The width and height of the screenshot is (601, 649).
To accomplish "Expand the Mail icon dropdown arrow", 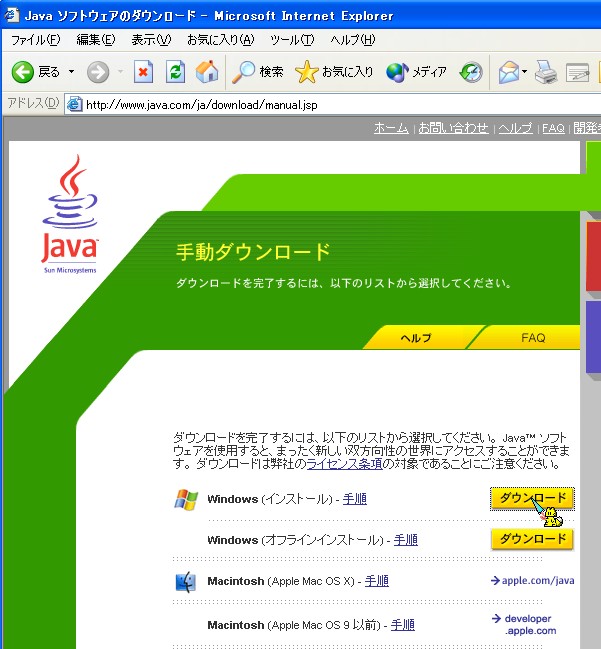I will [x=525, y=72].
